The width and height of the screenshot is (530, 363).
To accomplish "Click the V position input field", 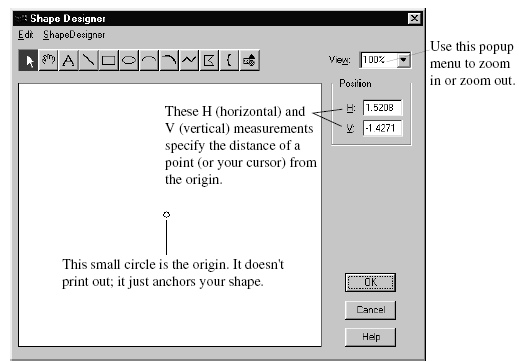I will tap(382, 128).
